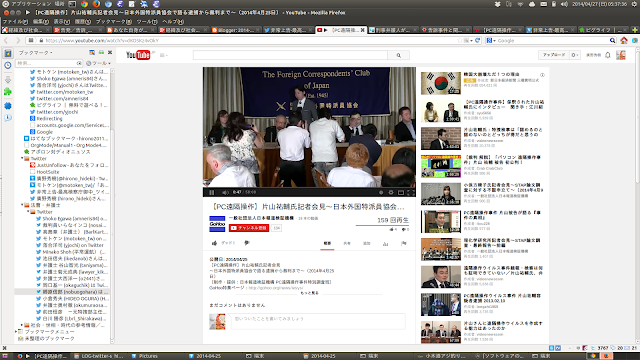Open the system power menu at top right
Screen dimensions: 640x360
[x=634, y=4]
